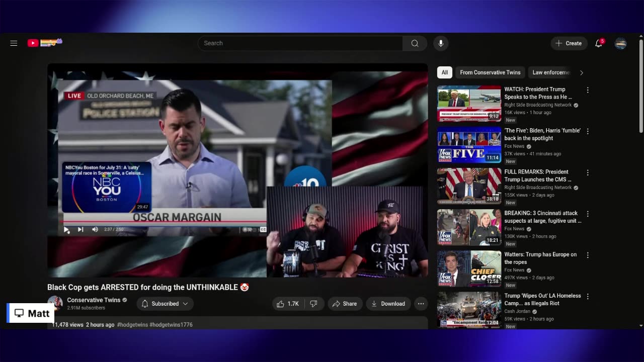
Task: Open notifications bell
Action: (x=599, y=43)
